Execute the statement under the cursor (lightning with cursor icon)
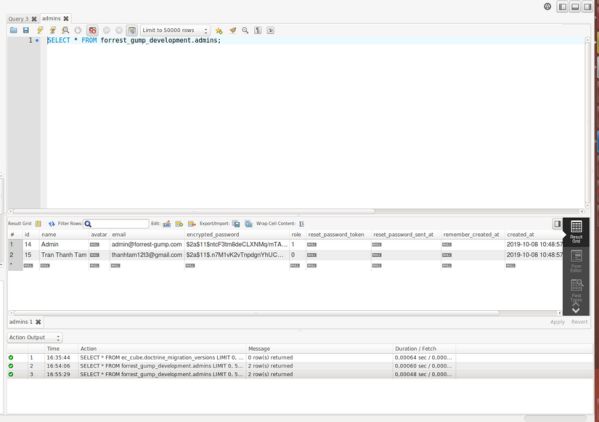Image resolution: width=599 pixels, height=422 pixels. coord(53,30)
